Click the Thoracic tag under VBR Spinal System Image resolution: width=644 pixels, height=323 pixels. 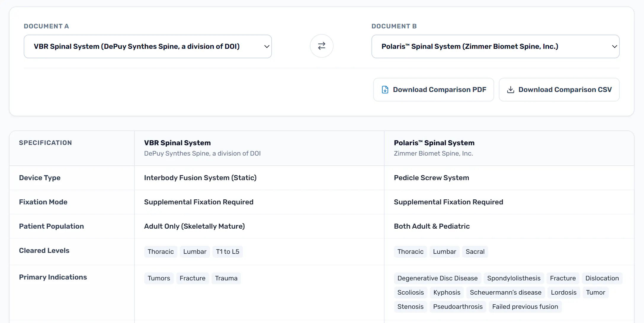[161, 252]
